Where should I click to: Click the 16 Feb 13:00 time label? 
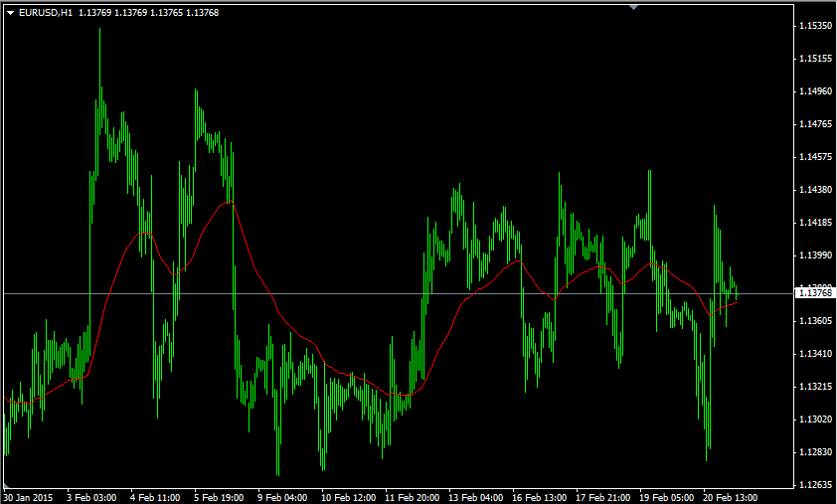click(539, 498)
